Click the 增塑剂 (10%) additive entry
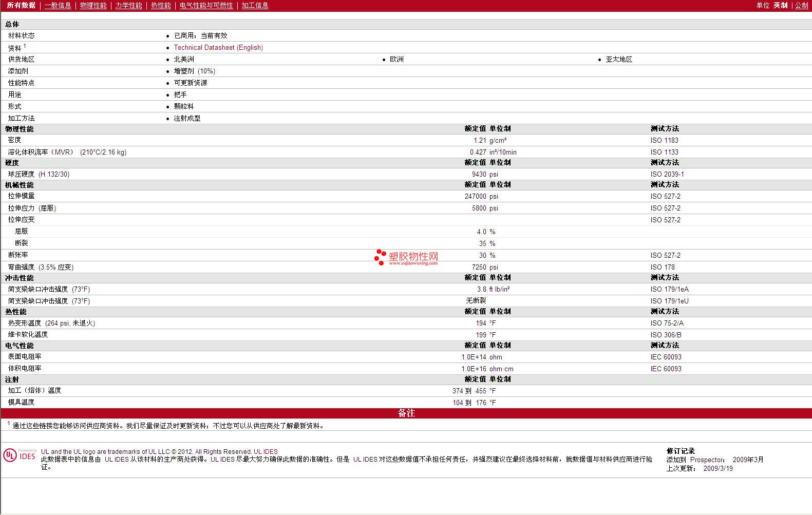 click(195, 71)
